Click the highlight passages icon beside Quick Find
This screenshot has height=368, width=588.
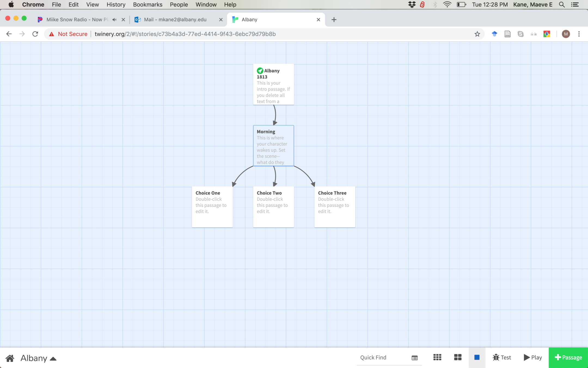pyautogui.click(x=415, y=358)
